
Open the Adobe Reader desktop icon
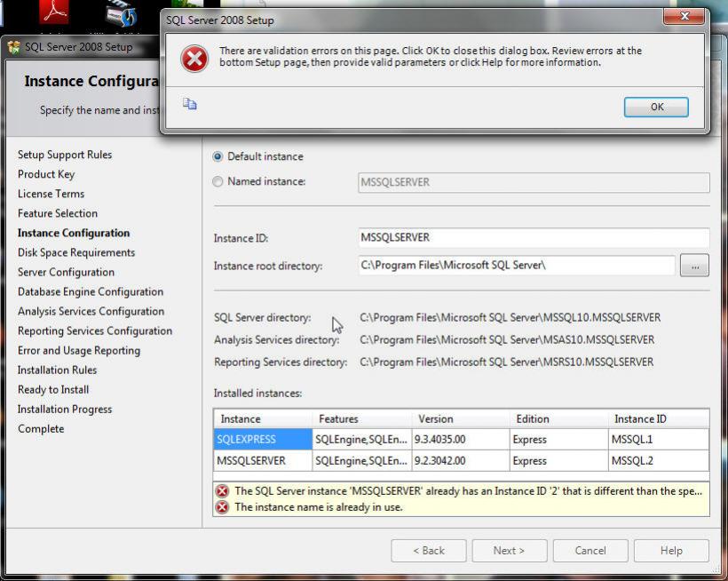[54, 13]
